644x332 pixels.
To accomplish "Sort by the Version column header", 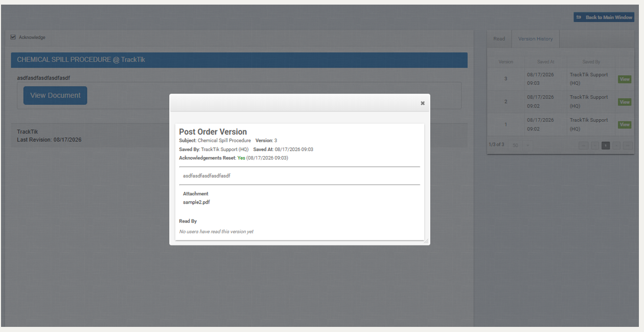I will pyautogui.click(x=505, y=62).
